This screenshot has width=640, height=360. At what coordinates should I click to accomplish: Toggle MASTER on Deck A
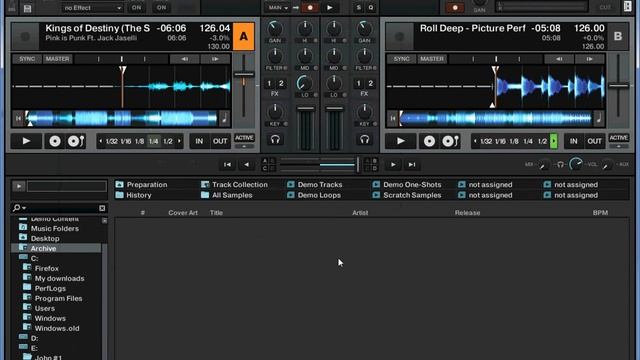click(x=58, y=59)
